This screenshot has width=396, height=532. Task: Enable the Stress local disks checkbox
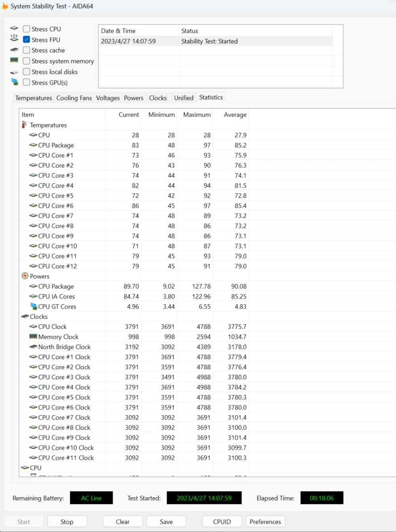(27, 72)
